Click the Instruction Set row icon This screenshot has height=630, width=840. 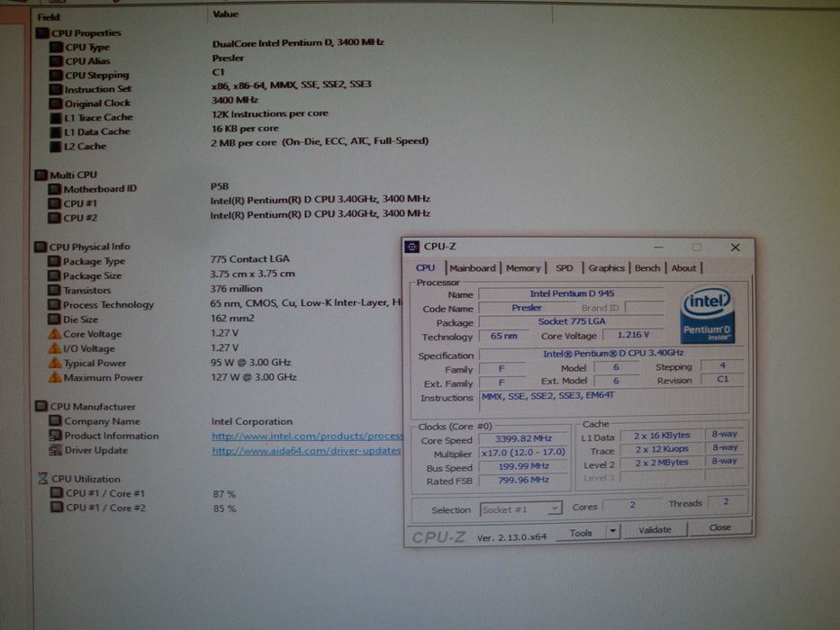pyautogui.click(x=56, y=89)
